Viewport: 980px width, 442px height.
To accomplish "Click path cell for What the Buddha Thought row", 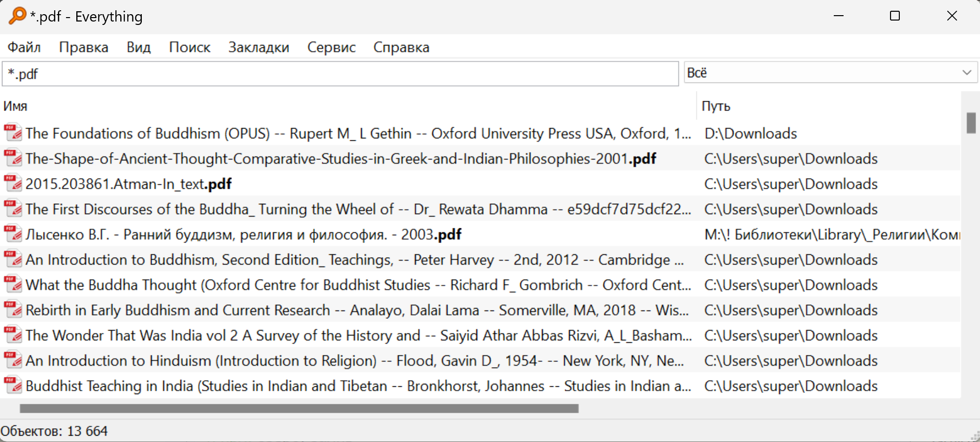I will [791, 285].
